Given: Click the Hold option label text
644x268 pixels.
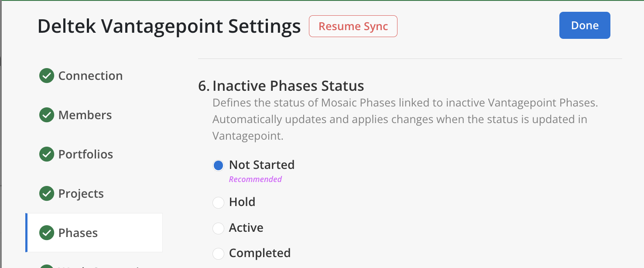Looking at the screenshot, I should (x=242, y=202).
